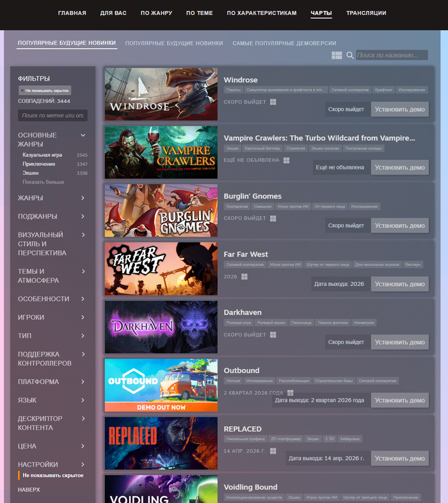Focus the 'Поиск по названию' search field
448x503 pixels.
(x=392, y=56)
